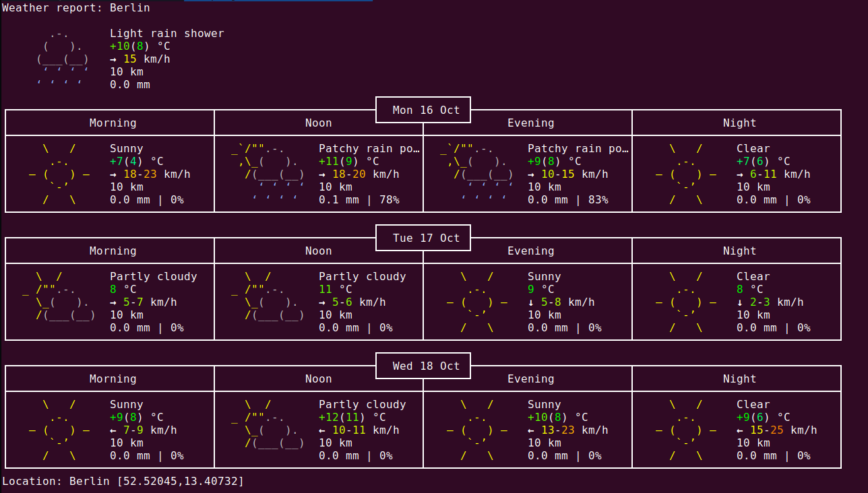Select the 0.1 mm | 78% precipitation value
Screen dimensions: 868x493
click(x=359, y=200)
